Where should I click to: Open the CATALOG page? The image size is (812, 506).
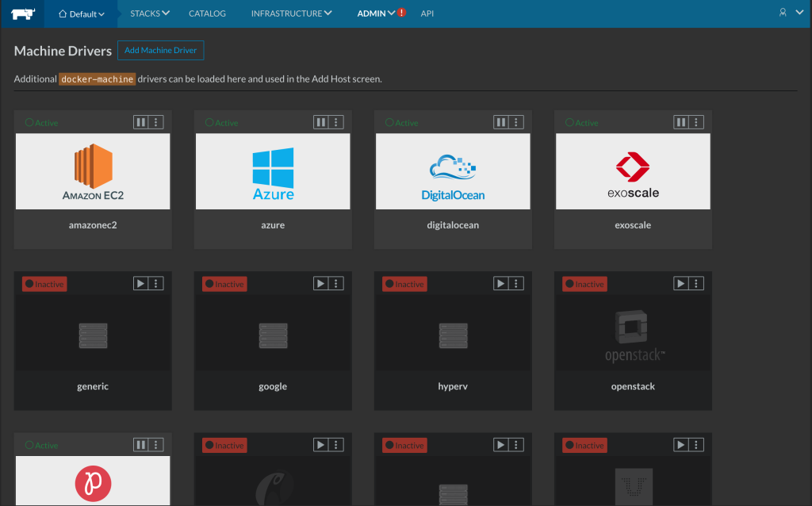207,13
